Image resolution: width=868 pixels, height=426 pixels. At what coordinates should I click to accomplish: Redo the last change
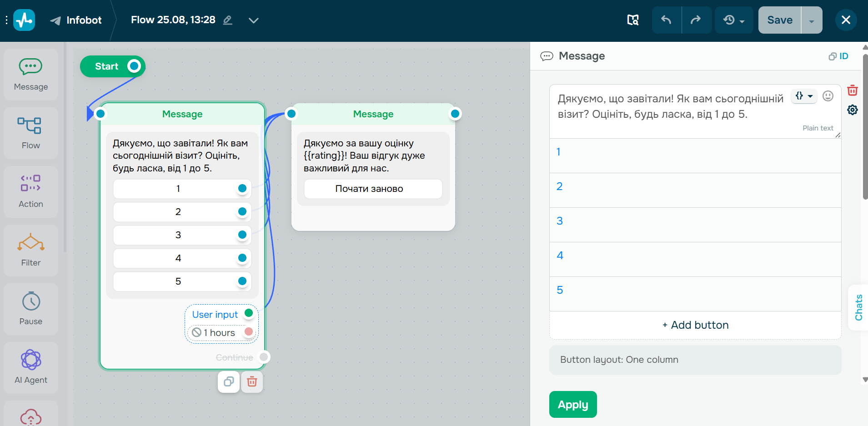(x=697, y=20)
